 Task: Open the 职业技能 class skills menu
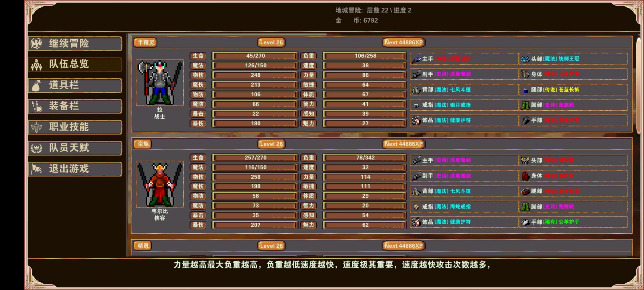[x=75, y=127]
